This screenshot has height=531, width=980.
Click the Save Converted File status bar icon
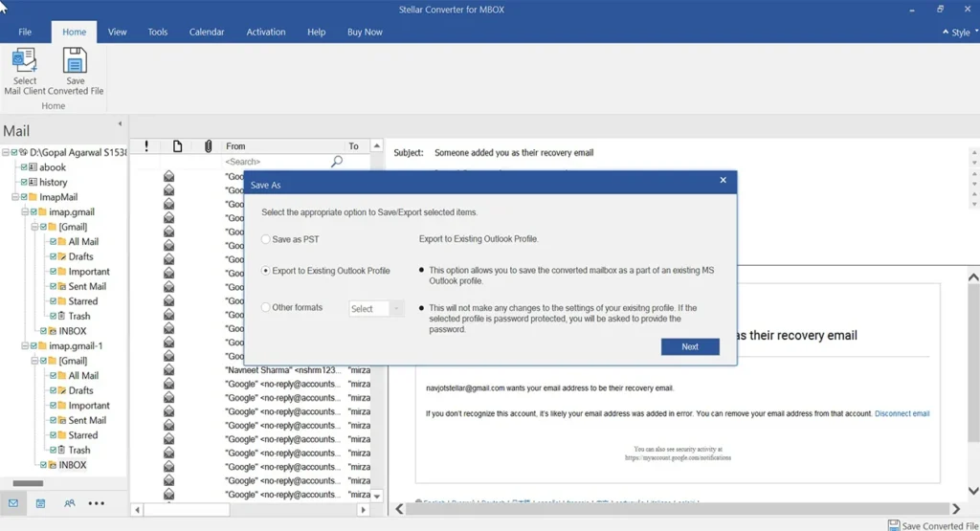point(894,525)
